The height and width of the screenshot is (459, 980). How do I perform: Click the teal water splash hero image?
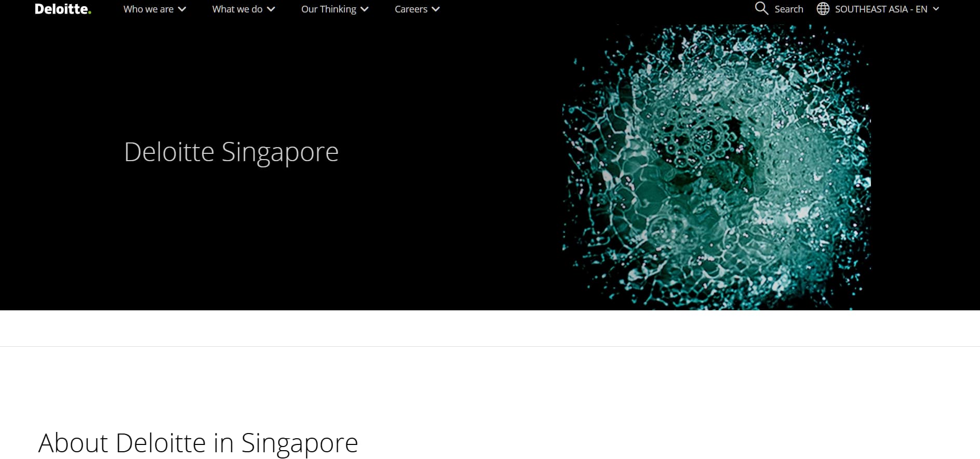[717, 167]
